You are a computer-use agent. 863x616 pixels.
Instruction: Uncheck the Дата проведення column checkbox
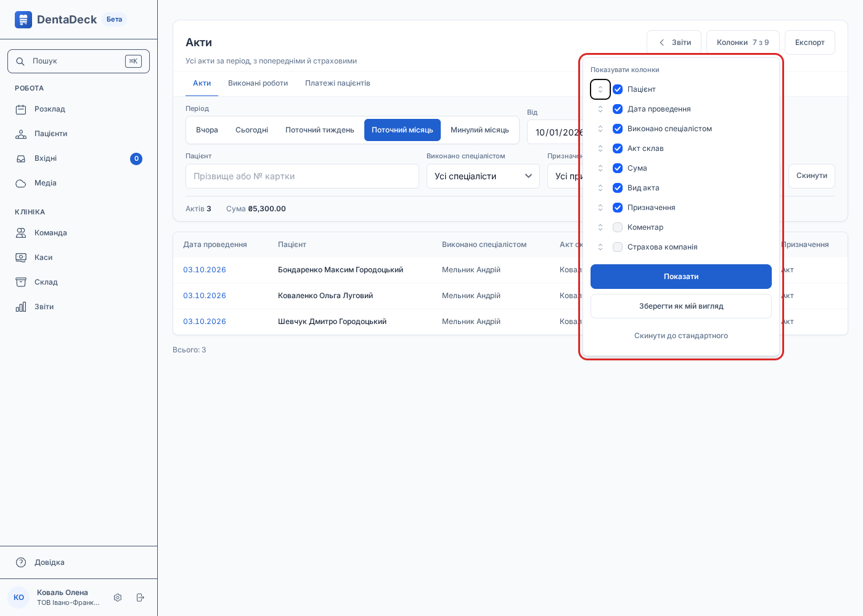click(618, 109)
